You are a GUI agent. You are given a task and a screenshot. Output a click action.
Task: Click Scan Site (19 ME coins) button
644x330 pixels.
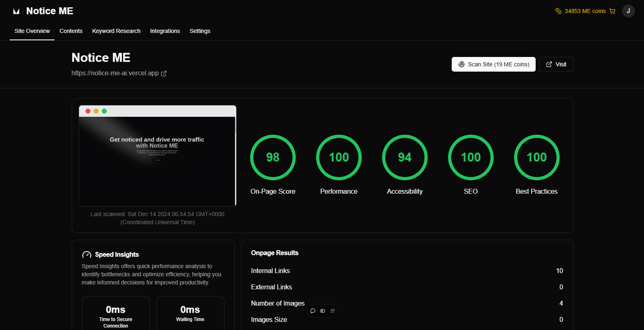tap(494, 64)
